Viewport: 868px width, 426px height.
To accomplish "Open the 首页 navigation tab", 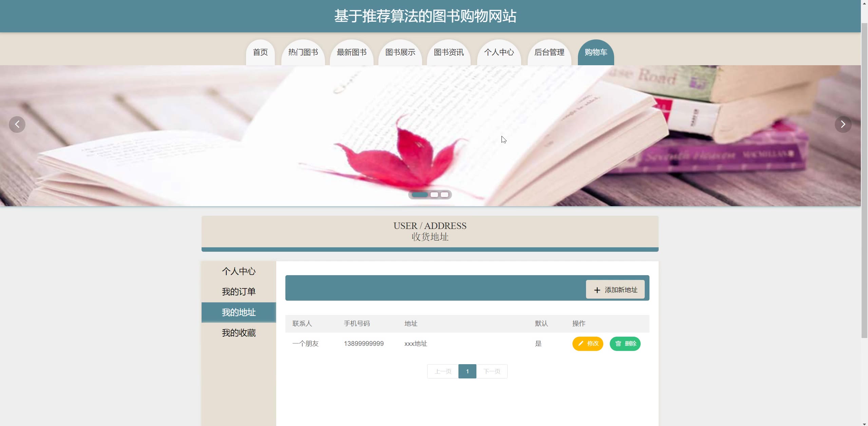I will click(260, 52).
